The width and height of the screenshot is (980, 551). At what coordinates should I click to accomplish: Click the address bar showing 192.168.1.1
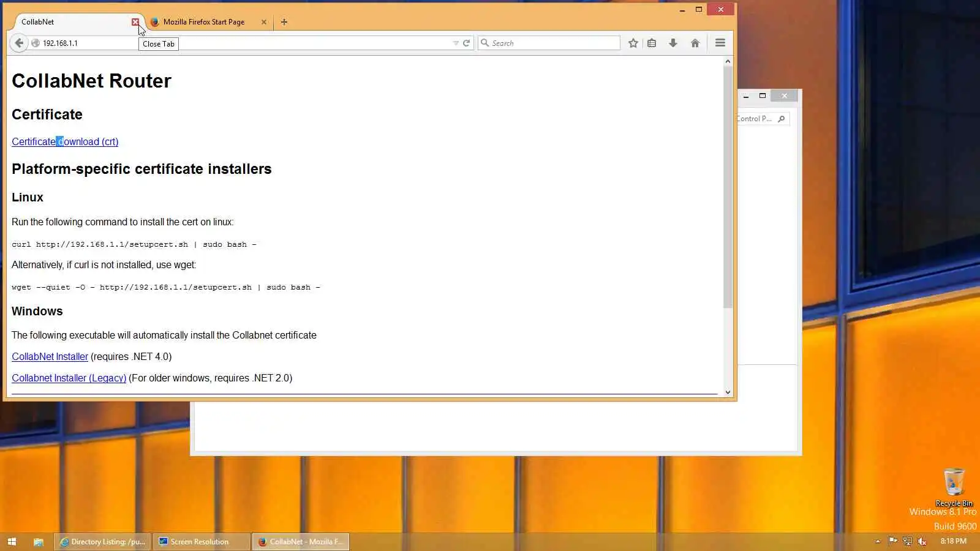pyautogui.click(x=245, y=43)
